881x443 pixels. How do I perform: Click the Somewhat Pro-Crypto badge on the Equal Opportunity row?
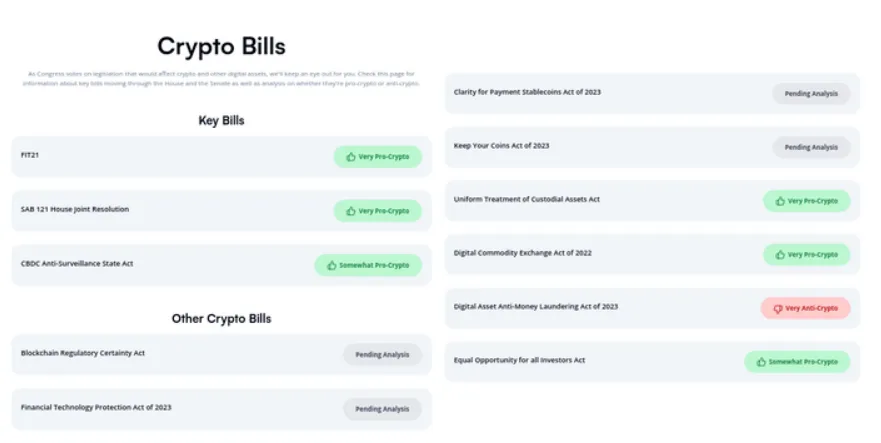pos(797,362)
